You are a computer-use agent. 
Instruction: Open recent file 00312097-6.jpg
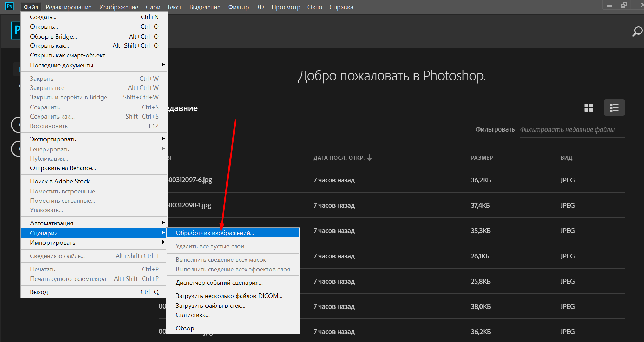pos(190,180)
